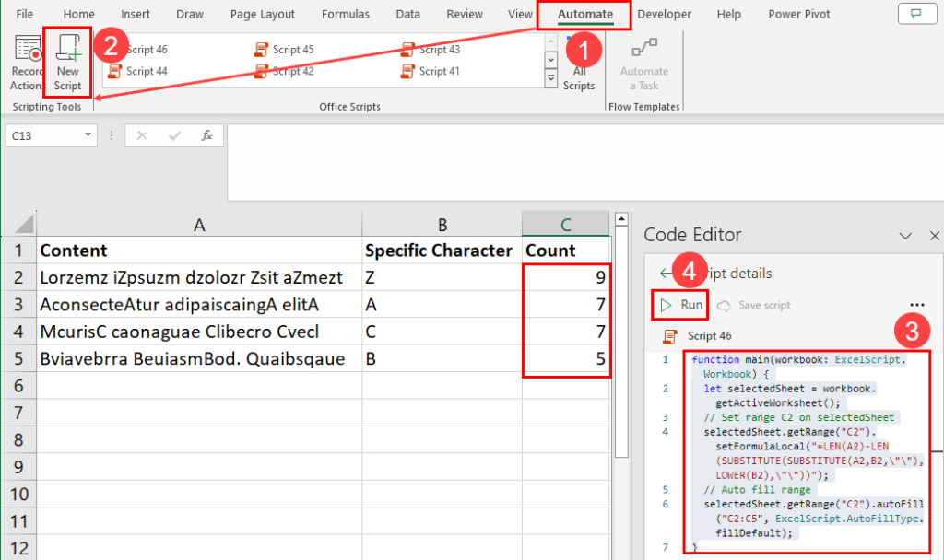Switch to the Formulas tab
944x560 pixels.
click(346, 14)
